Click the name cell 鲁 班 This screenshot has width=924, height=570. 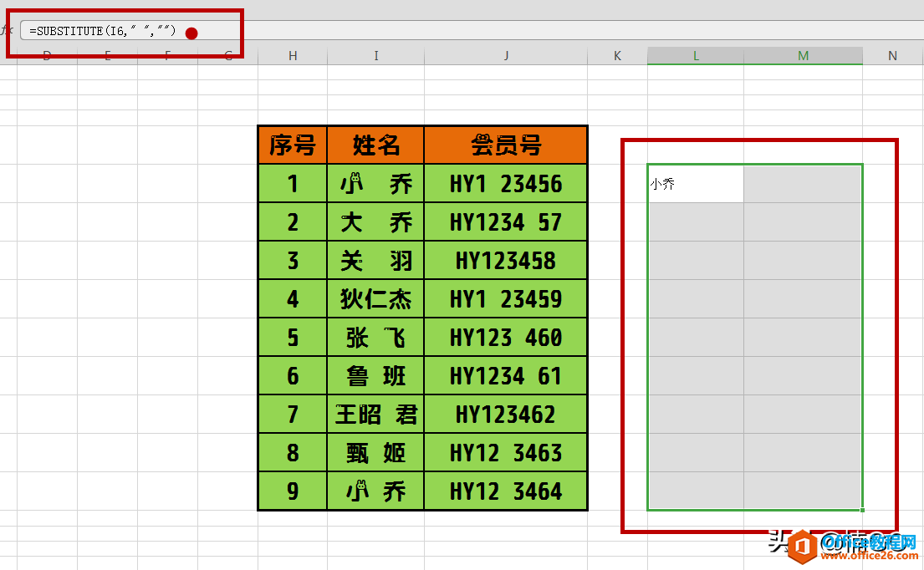(x=376, y=376)
